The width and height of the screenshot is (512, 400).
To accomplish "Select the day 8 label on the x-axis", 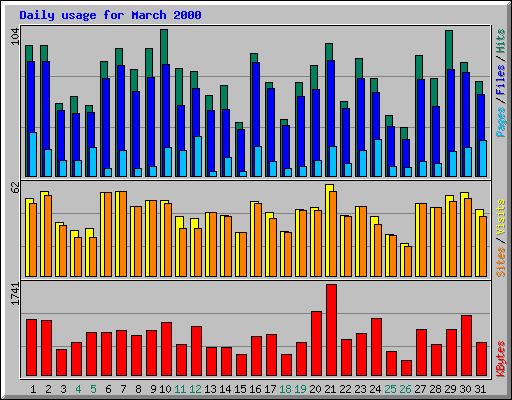I will [x=138, y=389].
